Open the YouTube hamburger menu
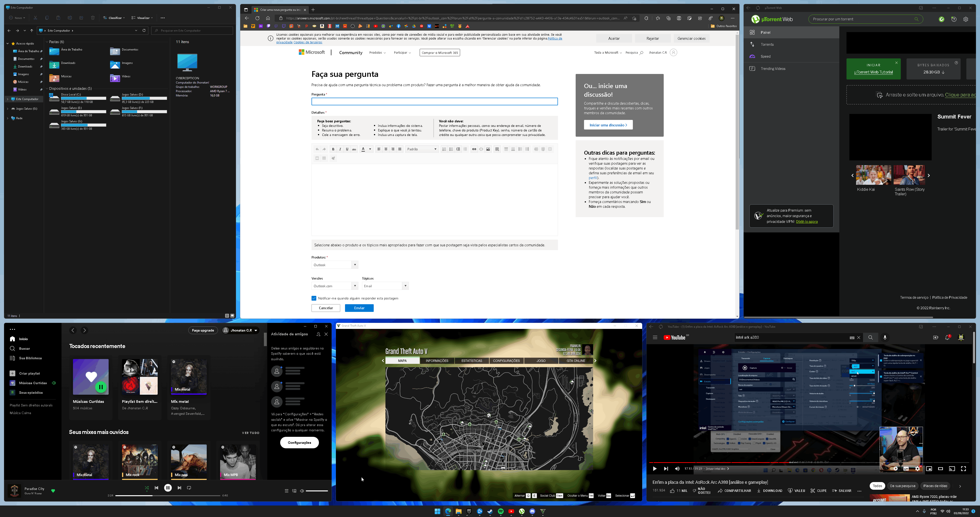The height and width of the screenshot is (517, 980). (655, 337)
